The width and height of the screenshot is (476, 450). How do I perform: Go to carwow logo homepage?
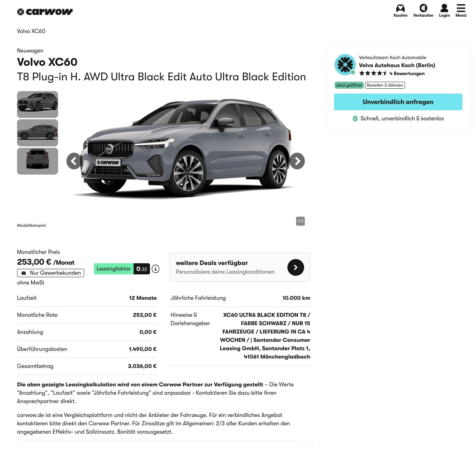click(x=45, y=12)
